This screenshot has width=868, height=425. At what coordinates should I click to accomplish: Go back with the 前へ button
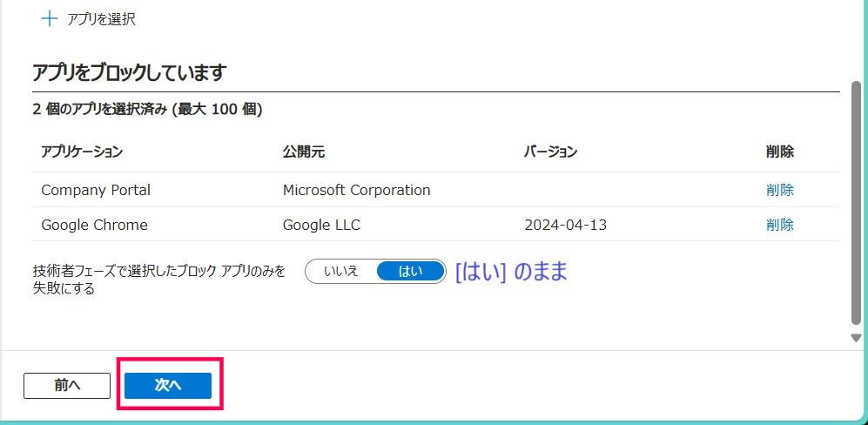point(67,386)
